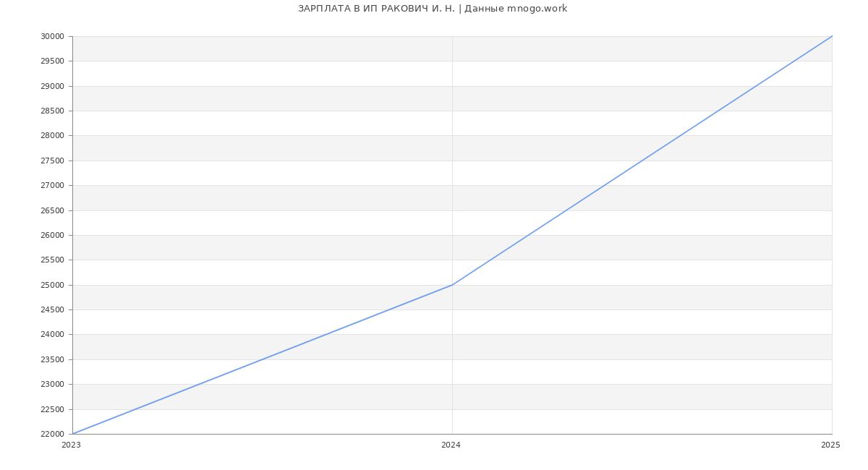Viewport: 868px width, 470px height.
Task: Select the line's data point at year 2024
Action: (452, 285)
